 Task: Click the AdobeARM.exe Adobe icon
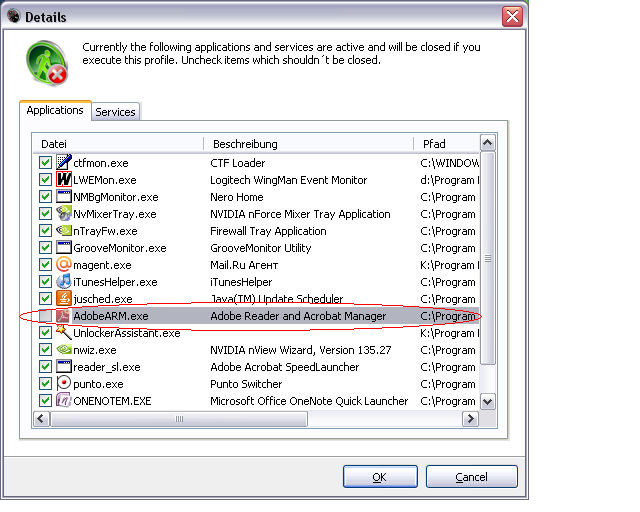[x=64, y=316]
